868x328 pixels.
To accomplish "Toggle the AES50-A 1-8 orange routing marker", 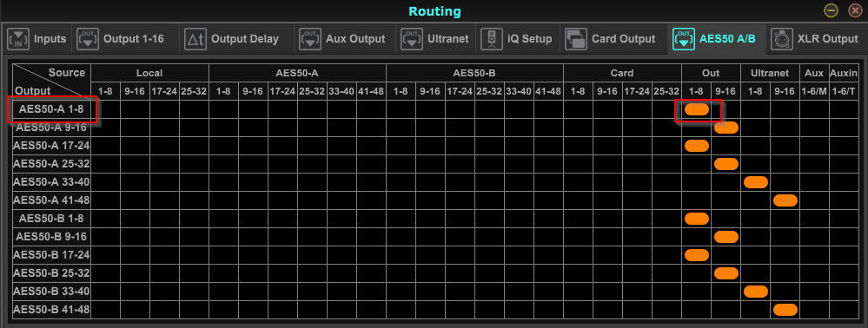I will point(696,109).
